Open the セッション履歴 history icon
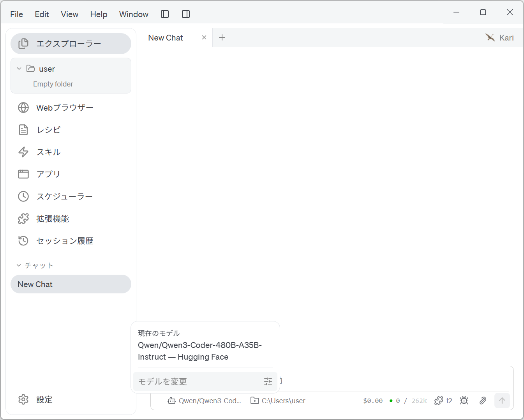This screenshot has width=524, height=420. click(x=23, y=241)
